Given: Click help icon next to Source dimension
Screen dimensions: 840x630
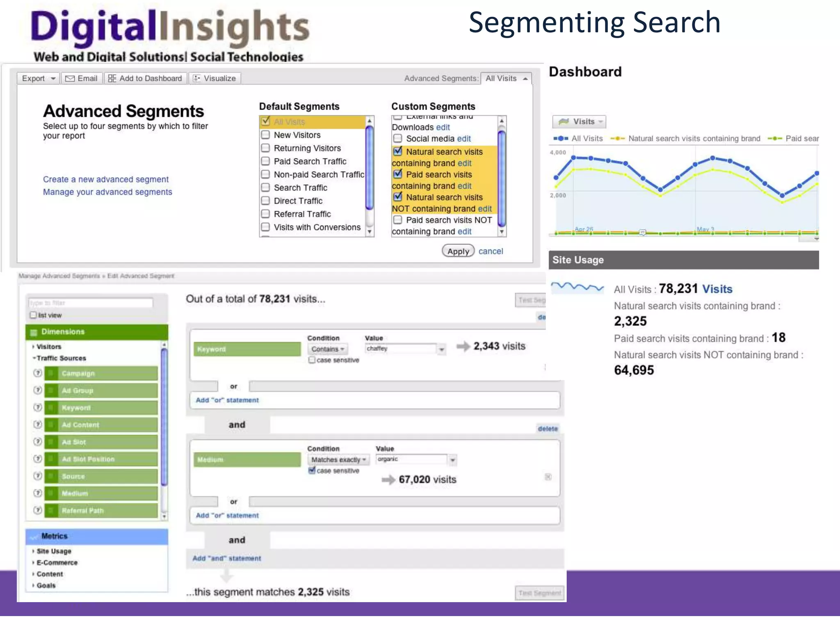Looking at the screenshot, I should [38, 476].
